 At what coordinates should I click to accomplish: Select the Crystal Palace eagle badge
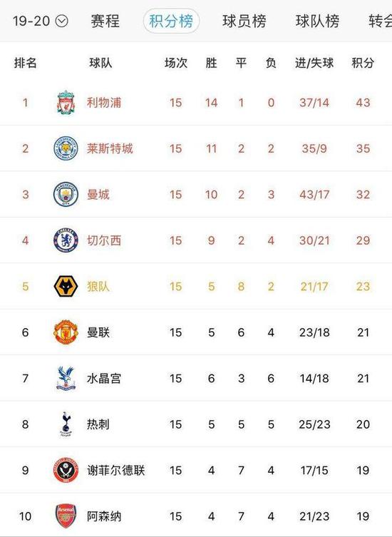66,378
